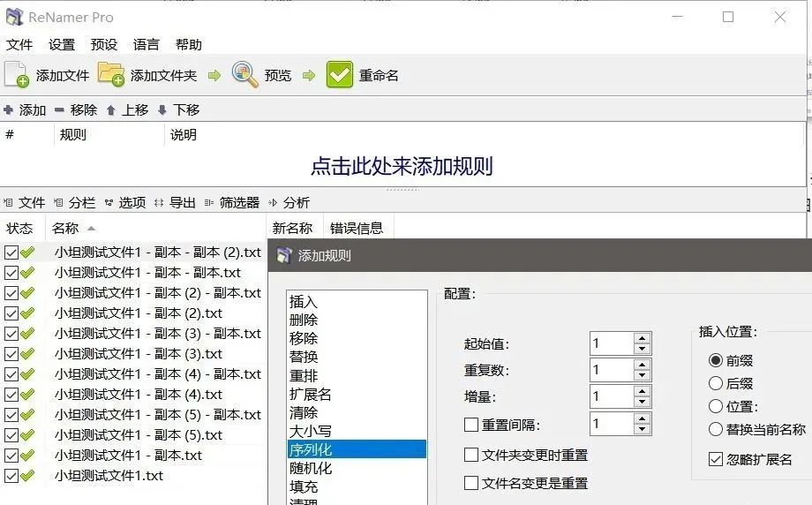Click green status tick of 小坦测试文件1 - 副本.txt
This screenshot has width=812, height=505.
pos(27,455)
